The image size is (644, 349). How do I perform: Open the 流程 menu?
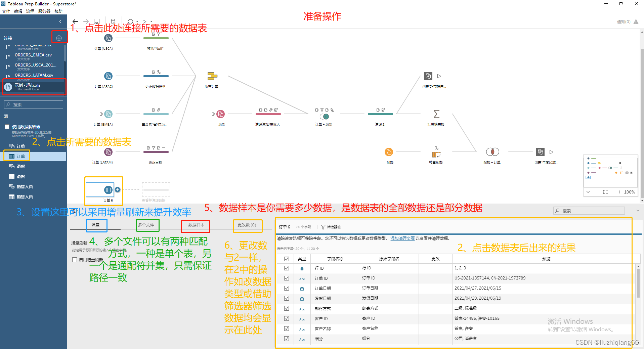point(30,11)
